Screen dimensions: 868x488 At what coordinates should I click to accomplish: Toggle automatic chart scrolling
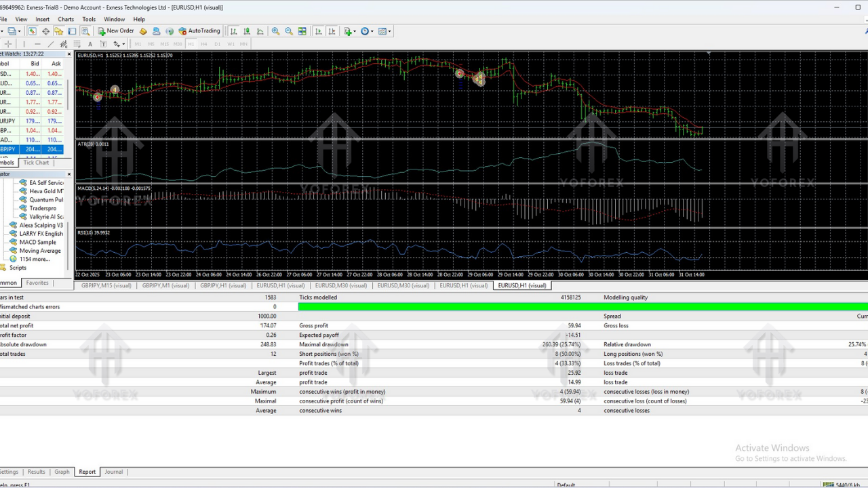click(318, 31)
